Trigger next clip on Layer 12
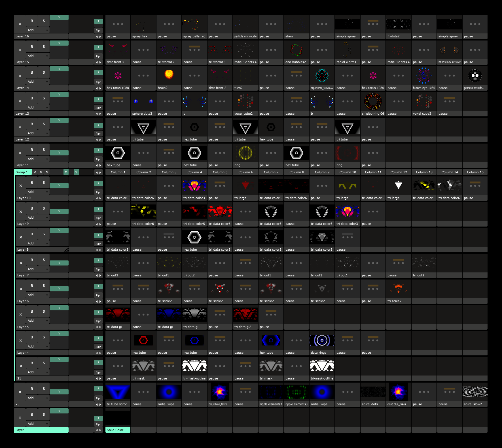The image size is (502, 448). (x=100, y=140)
